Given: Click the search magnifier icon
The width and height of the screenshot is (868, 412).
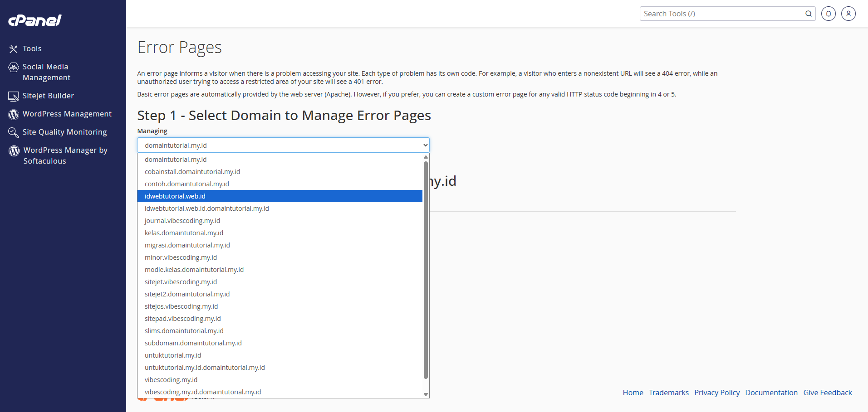Looking at the screenshot, I should tap(809, 14).
